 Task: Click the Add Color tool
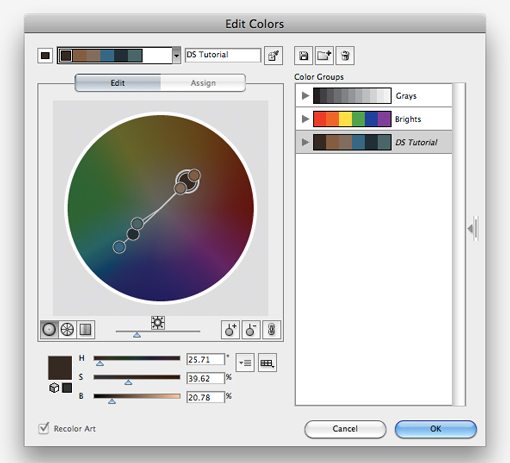click(230, 330)
